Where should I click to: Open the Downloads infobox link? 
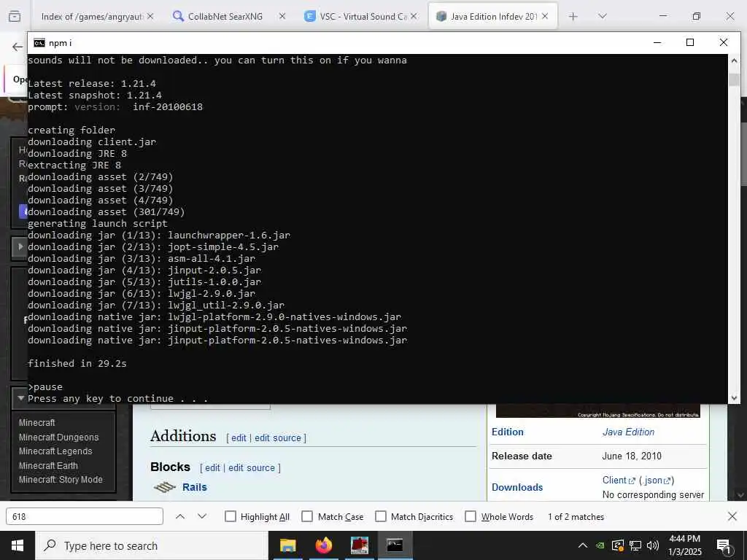(517, 487)
